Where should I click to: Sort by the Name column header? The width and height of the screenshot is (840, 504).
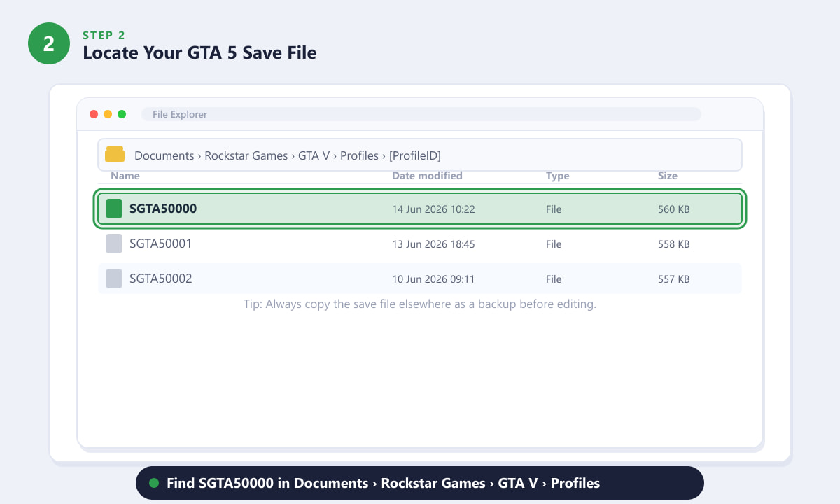125,176
